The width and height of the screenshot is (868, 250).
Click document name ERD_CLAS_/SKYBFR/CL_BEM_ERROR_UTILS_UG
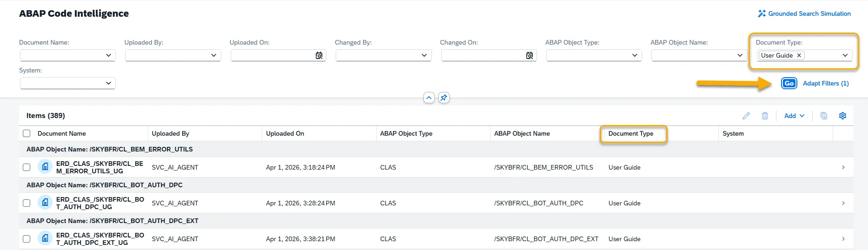[99, 167]
